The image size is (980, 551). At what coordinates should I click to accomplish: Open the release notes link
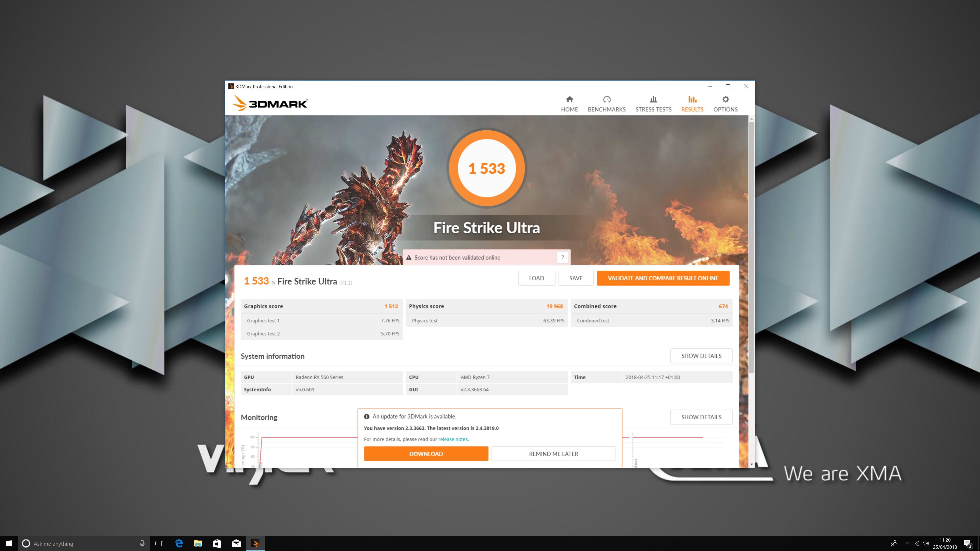click(x=453, y=439)
